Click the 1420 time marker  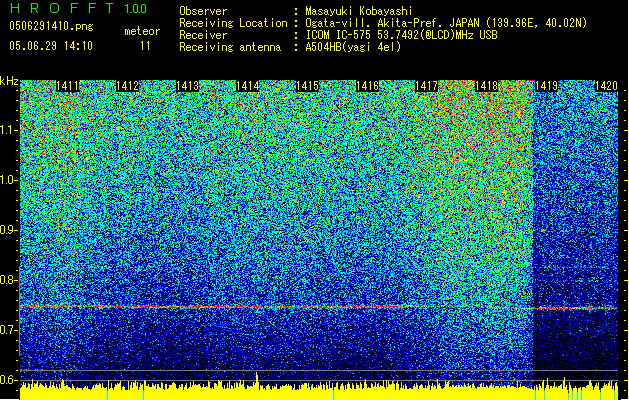point(606,86)
